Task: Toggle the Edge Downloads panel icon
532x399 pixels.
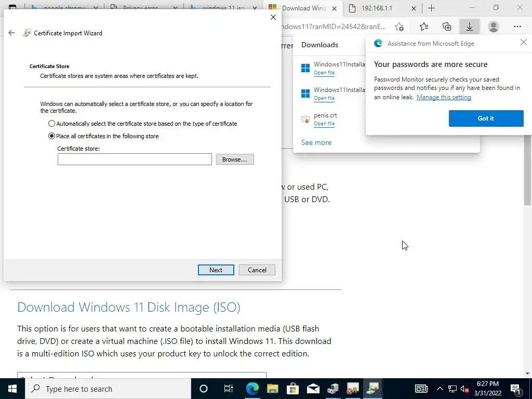Action: (x=470, y=26)
